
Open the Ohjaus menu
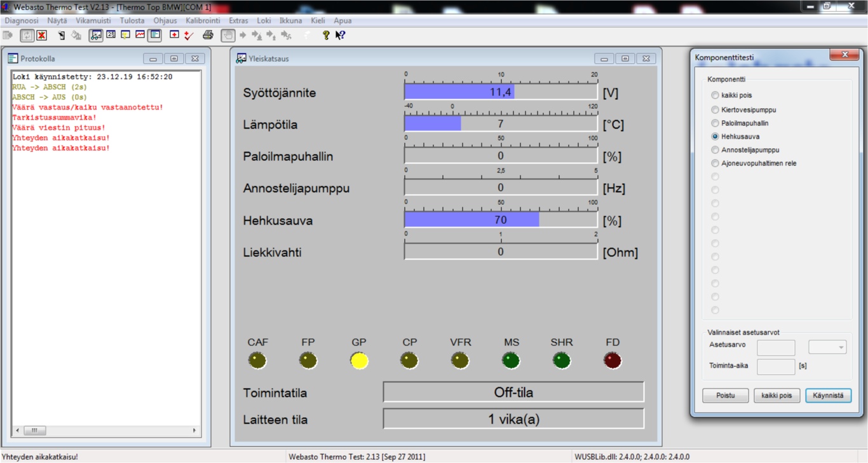[x=165, y=20]
